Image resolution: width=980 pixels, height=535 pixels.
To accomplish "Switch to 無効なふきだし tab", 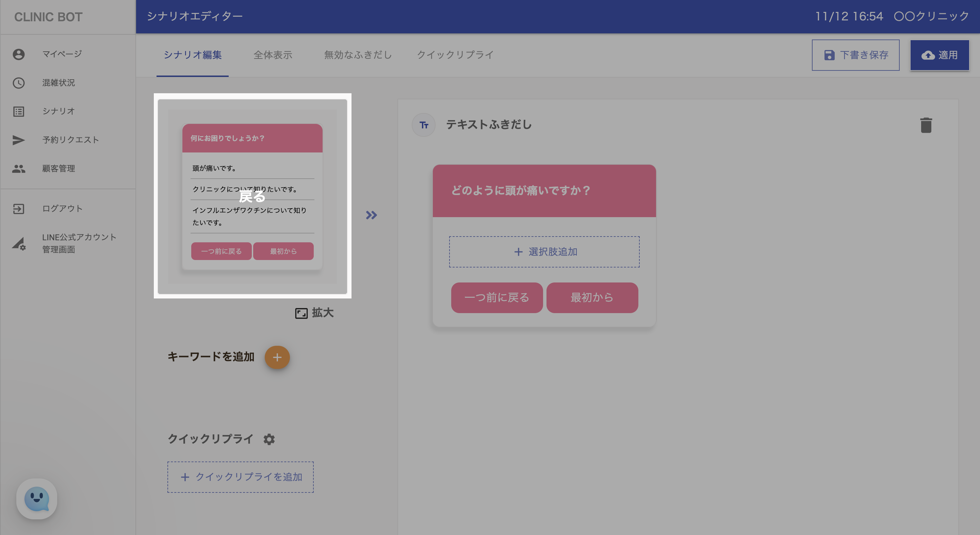I will pos(358,55).
